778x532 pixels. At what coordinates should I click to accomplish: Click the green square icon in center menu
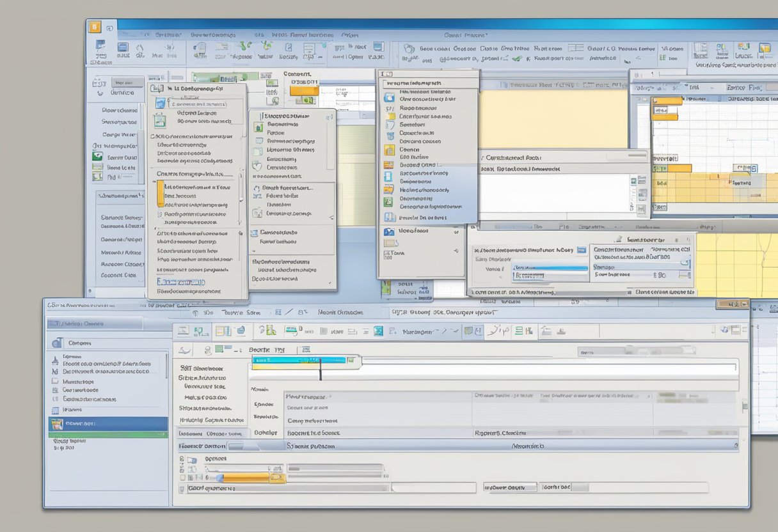point(388,201)
